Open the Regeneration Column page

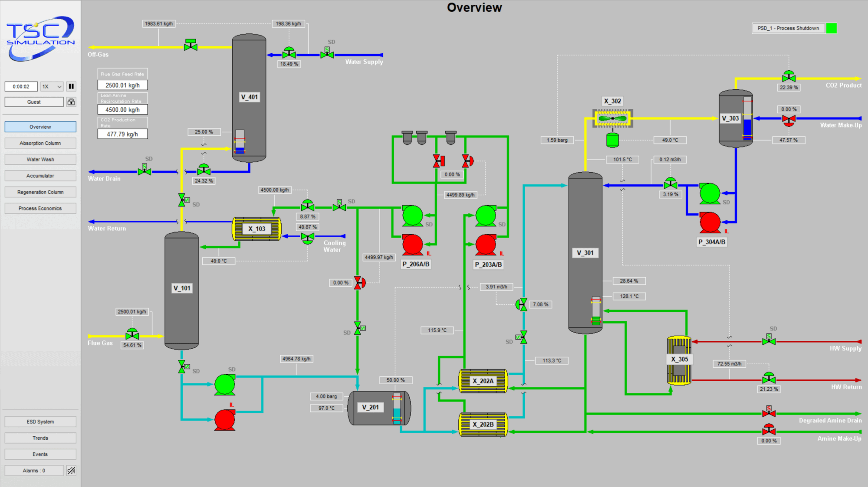(x=40, y=192)
